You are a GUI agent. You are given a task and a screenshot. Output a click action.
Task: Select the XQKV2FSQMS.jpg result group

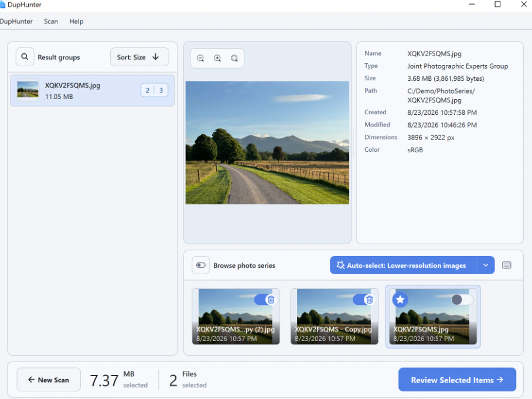(93, 91)
